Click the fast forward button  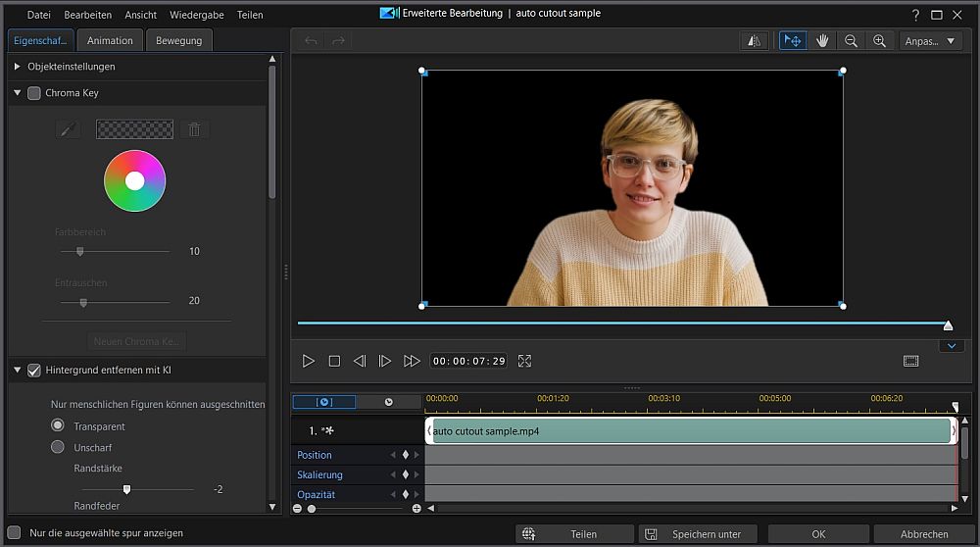tap(412, 361)
